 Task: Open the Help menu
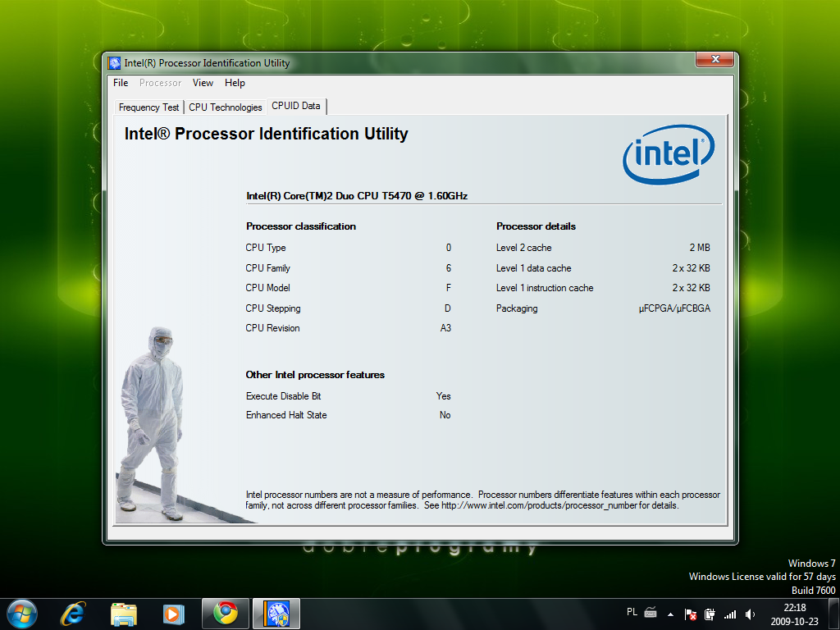pyautogui.click(x=235, y=83)
